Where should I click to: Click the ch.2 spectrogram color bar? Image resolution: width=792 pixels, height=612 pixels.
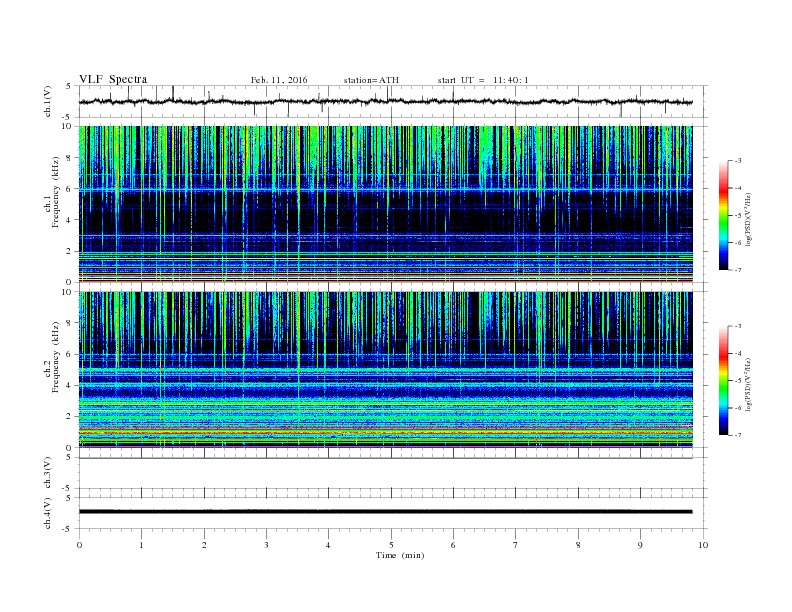pos(723,381)
